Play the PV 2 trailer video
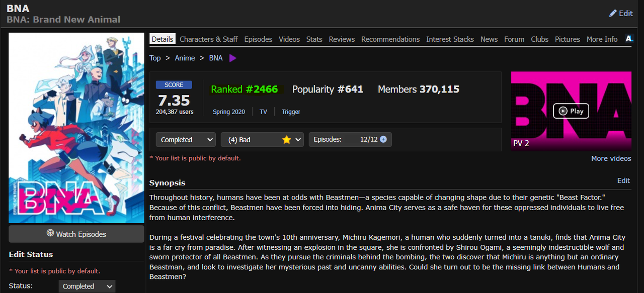 571,111
